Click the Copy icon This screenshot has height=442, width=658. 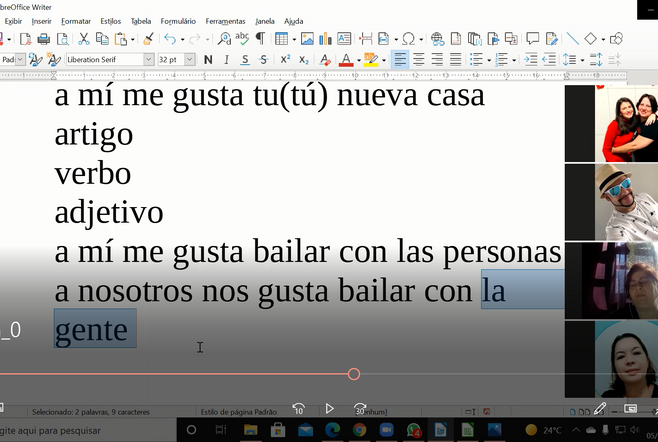pyautogui.click(x=102, y=39)
